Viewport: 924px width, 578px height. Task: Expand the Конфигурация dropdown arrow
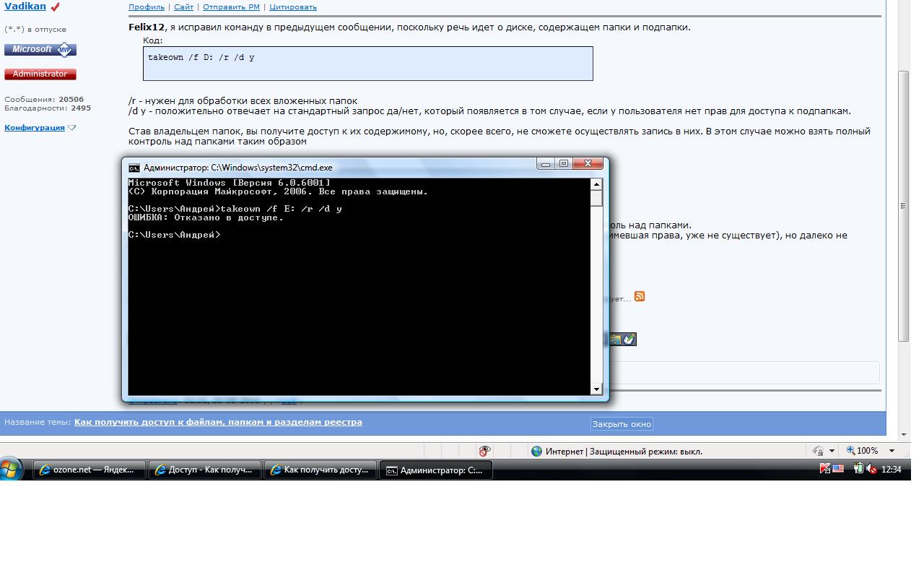coord(71,128)
